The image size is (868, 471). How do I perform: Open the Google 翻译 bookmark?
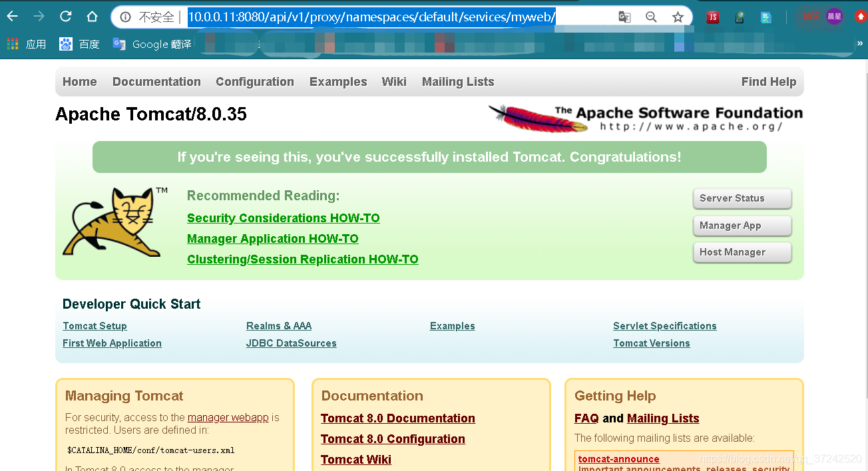152,44
